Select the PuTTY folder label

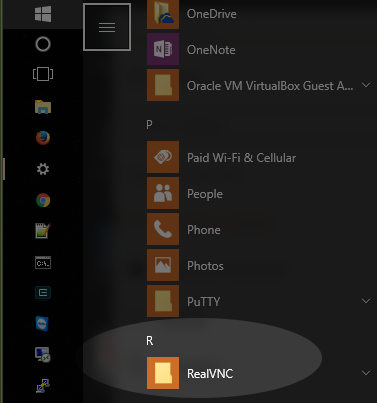pos(203,302)
